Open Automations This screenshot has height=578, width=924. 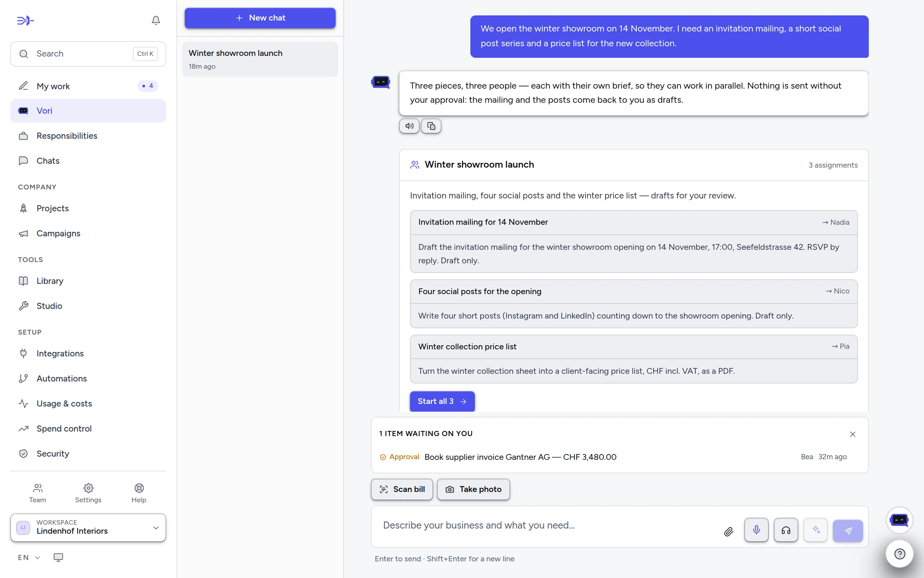(x=88, y=379)
